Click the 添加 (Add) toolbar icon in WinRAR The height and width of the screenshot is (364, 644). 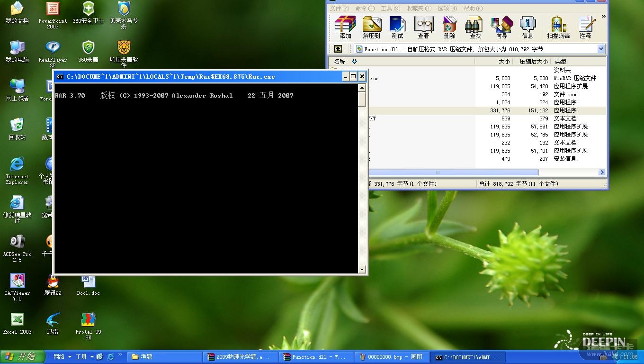click(x=345, y=27)
